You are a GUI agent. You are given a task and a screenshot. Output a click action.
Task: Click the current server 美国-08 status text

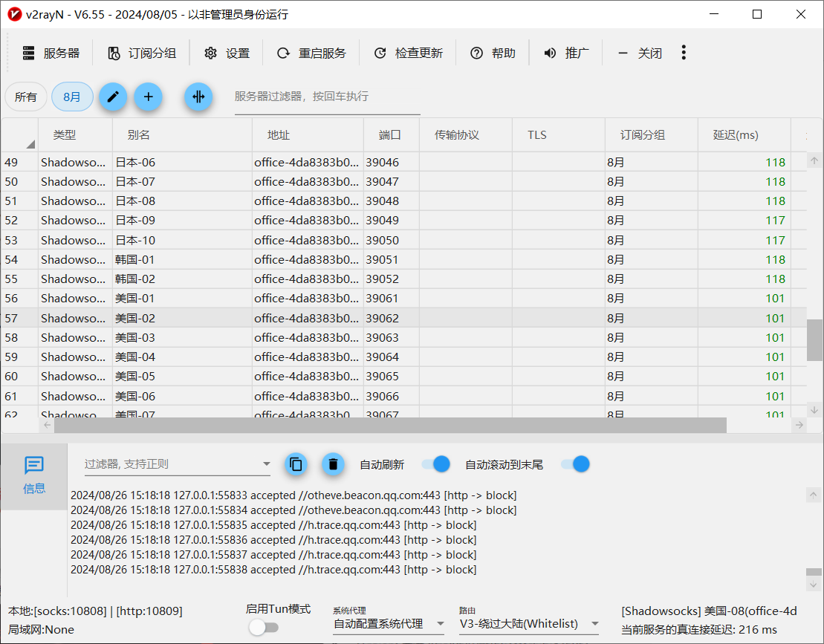pyautogui.click(x=709, y=611)
